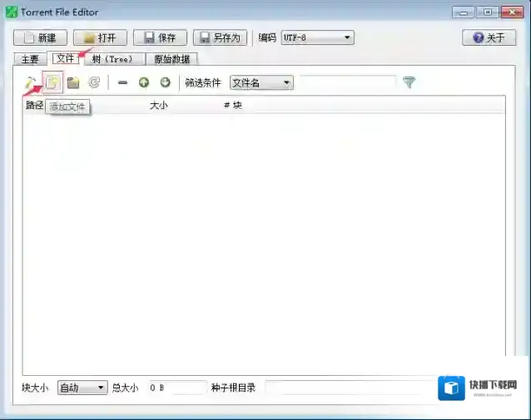Viewport: 531px width, 420px height.
Task: Move item down with green down arrow
Action: (165, 82)
